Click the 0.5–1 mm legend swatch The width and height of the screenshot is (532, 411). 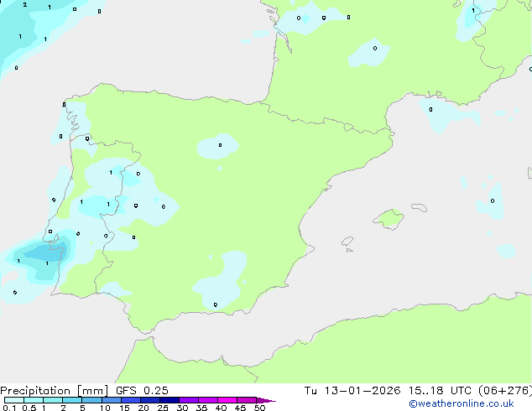pos(34,400)
